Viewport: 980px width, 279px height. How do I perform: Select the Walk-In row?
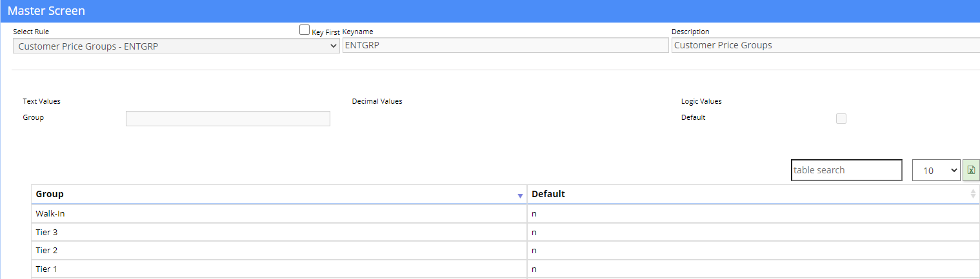click(x=505, y=214)
